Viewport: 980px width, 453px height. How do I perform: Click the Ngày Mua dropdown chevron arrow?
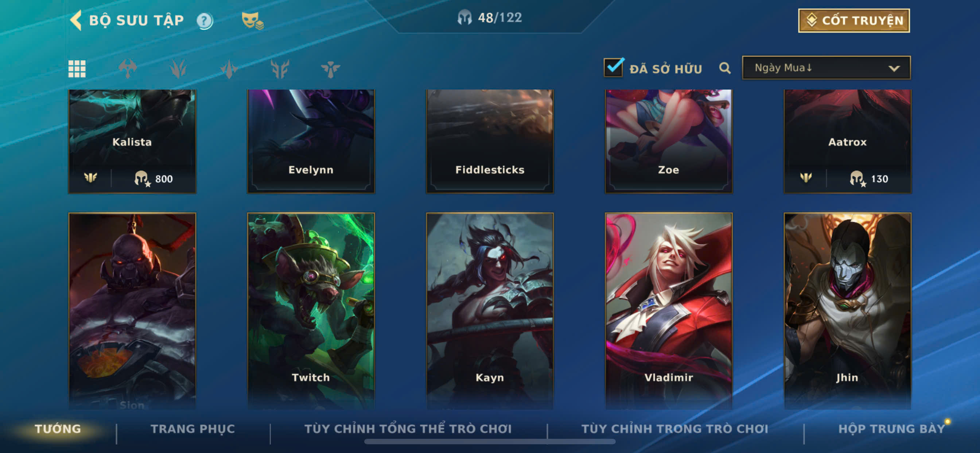894,69
